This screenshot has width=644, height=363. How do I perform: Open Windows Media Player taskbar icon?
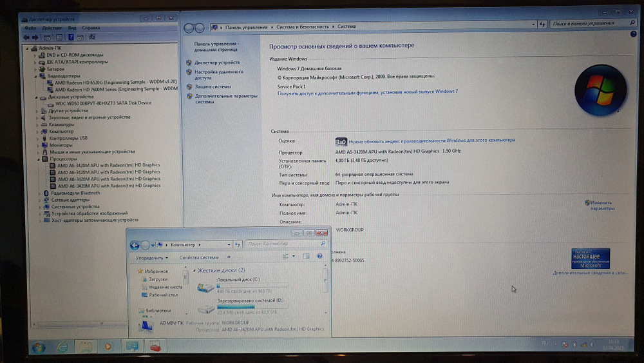[x=108, y=347]
